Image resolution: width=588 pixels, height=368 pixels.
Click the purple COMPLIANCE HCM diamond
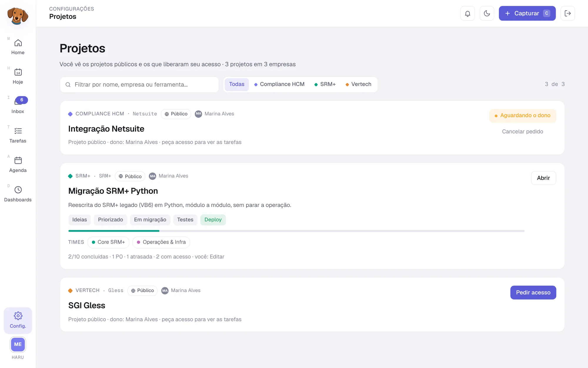click(70, 114)
